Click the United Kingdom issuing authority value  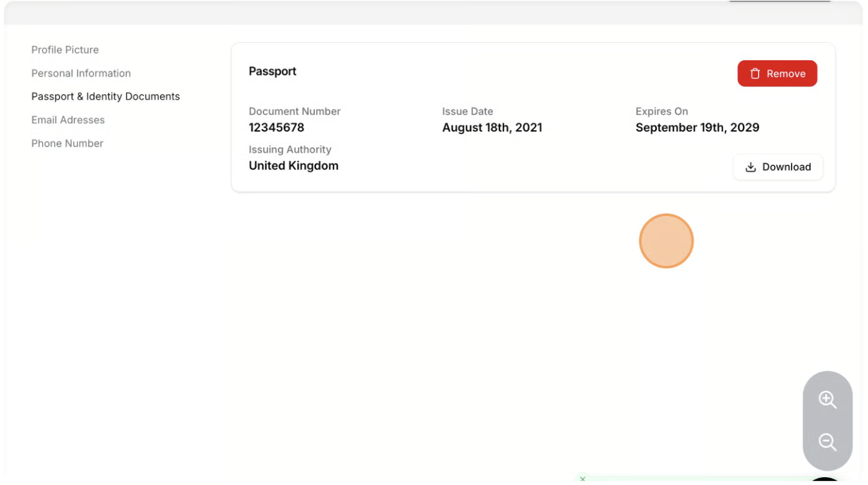[293, 166]
